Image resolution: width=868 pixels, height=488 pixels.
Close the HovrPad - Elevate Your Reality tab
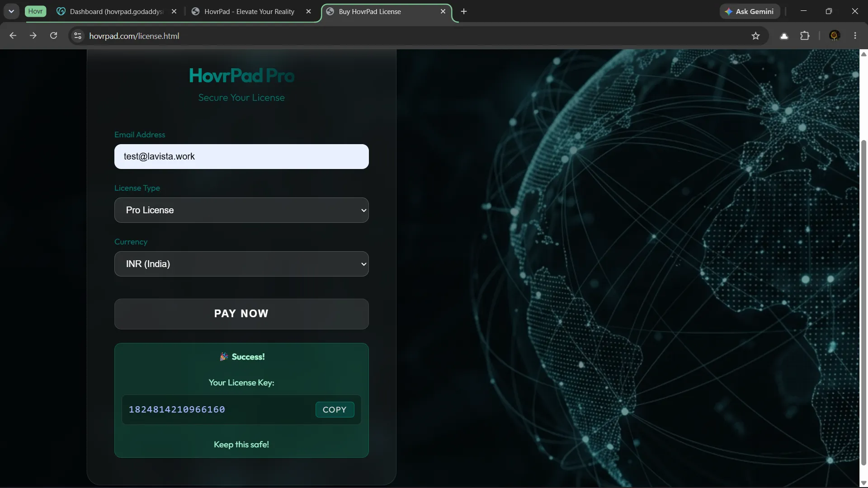[308, 12]
